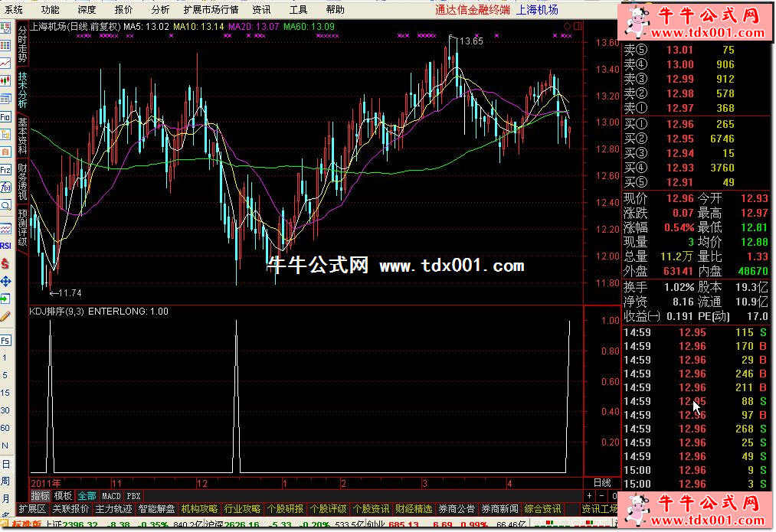
Task: Click the line trend chart icon
Action: [x=5, y=64]
